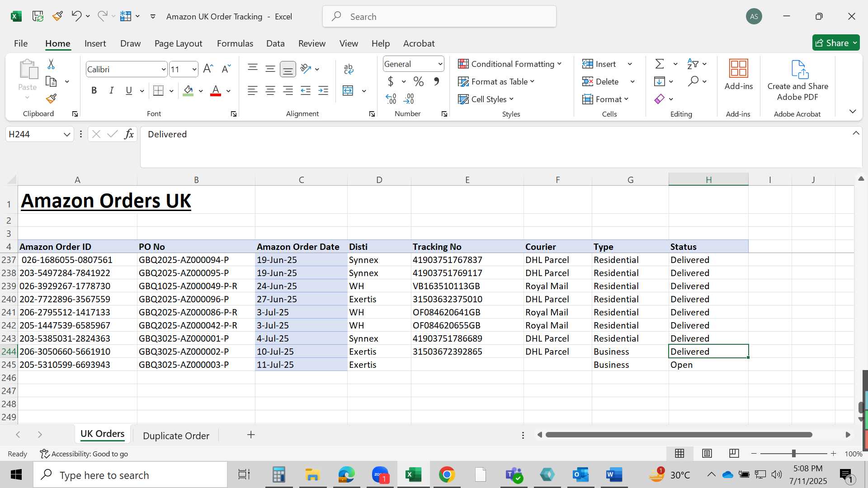Click the Sort & Filter icon
Viewport: 868px width, 488px height.
(693, 64)
